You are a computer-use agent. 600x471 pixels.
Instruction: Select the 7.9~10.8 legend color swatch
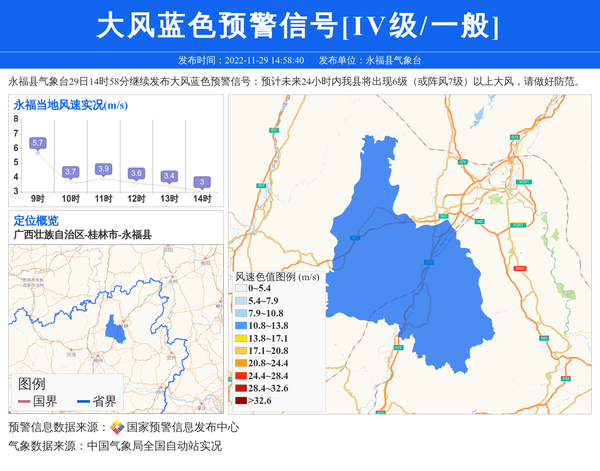(x=241, y=313)
